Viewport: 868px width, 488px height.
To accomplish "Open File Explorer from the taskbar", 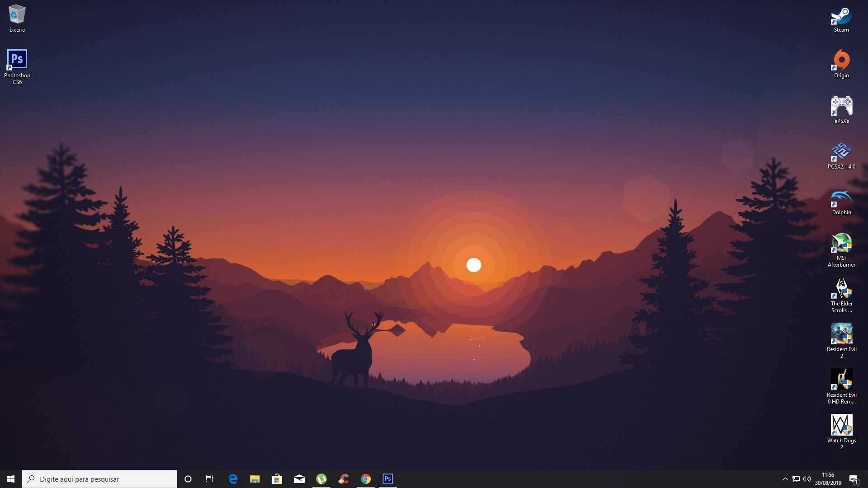I will [x=255, y=479].
